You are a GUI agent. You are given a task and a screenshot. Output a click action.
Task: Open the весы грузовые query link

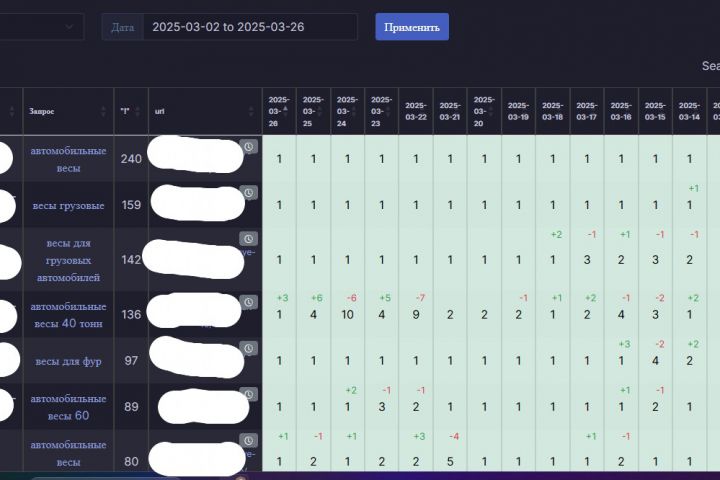68,206
